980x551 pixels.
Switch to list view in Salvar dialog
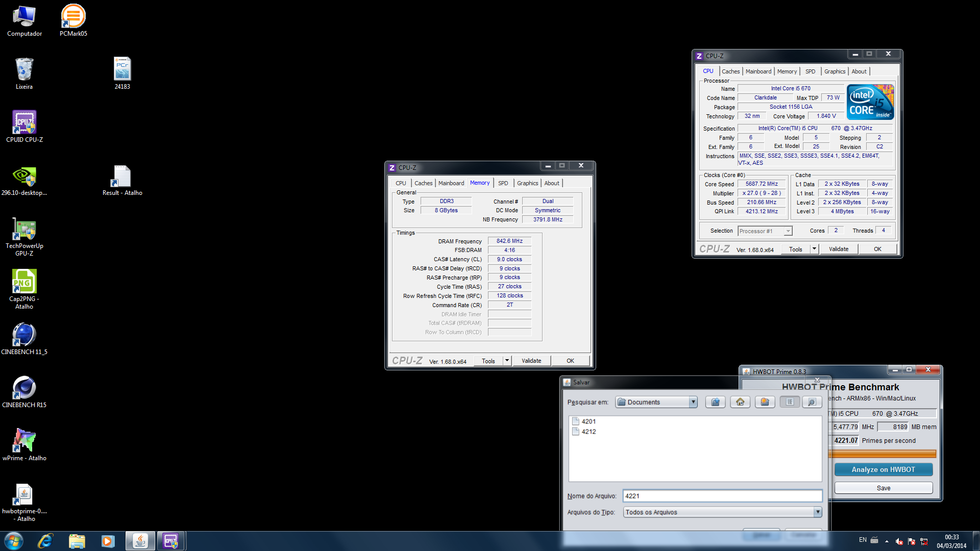pos(790,402)
